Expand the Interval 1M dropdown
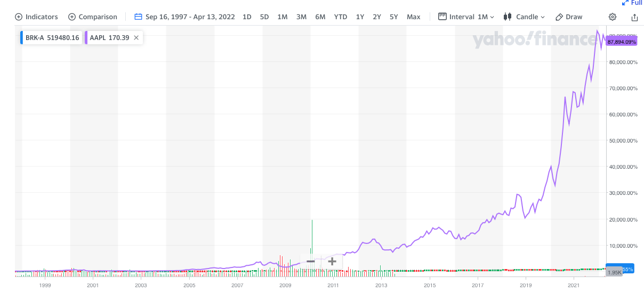The image size is (644, 292). [x=466, y=17]
